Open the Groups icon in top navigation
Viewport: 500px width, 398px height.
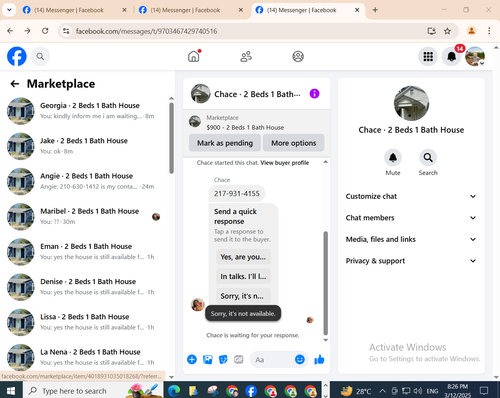[298, 56]
